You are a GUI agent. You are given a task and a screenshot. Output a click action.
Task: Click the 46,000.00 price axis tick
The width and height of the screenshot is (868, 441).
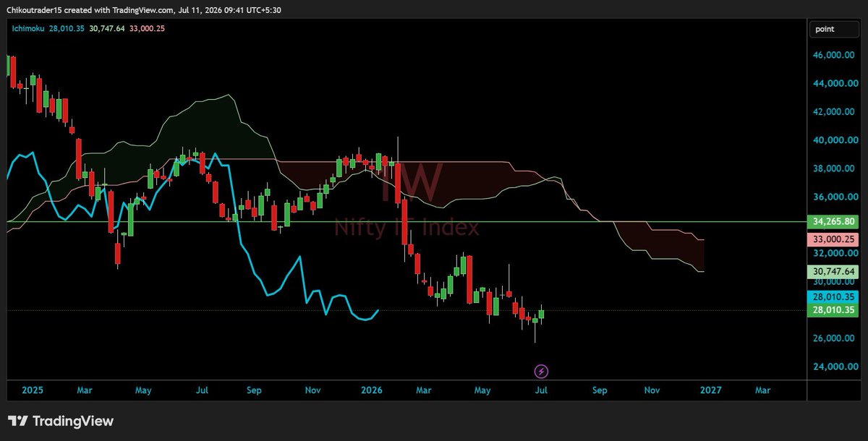click(x=835, y=55)
